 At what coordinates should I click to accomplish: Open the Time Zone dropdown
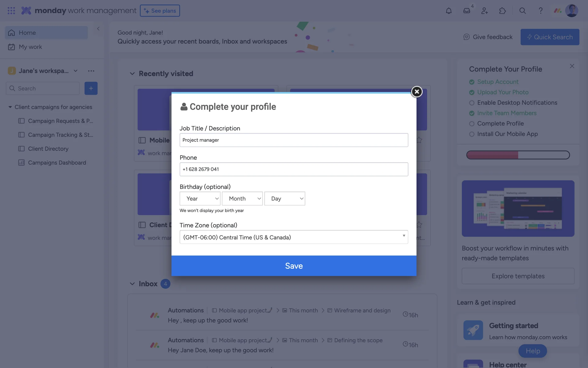(294, 237)
